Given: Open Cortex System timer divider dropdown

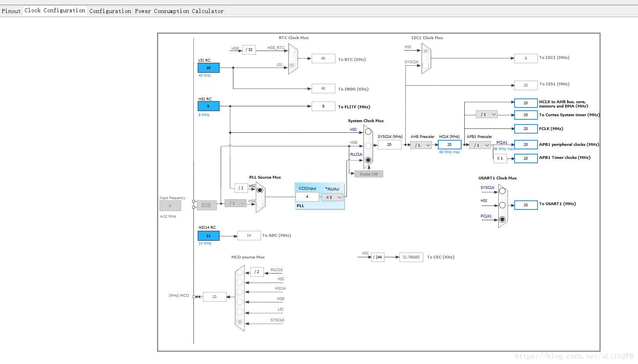Looking at the screenshot, I should (487, 115).
